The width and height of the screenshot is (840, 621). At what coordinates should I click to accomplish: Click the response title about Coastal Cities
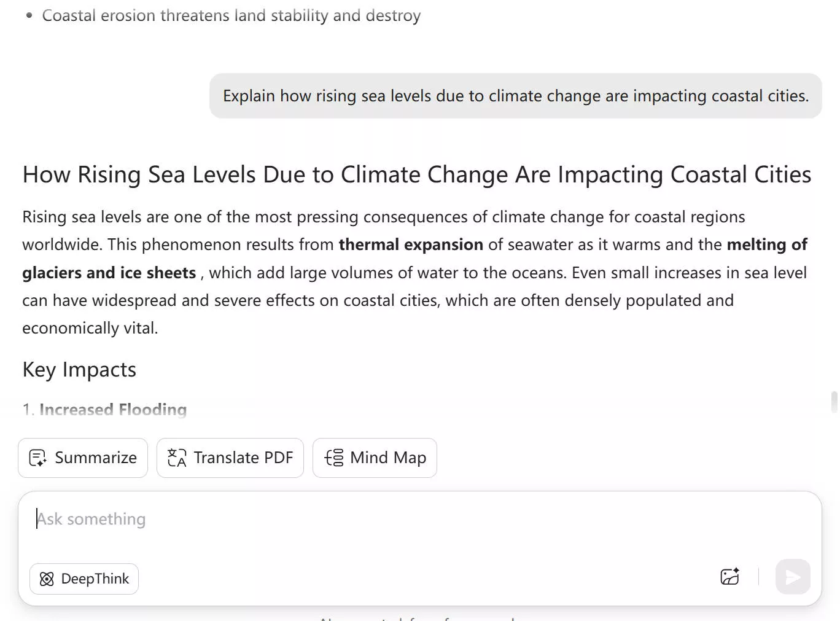416,175
